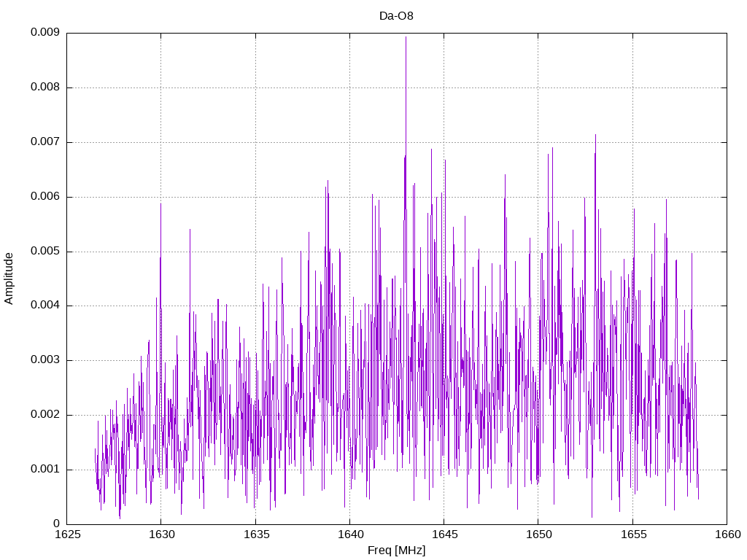Click the plot title Da-O8
Viewport: 747px width, 560px height.
coord(396,16)
